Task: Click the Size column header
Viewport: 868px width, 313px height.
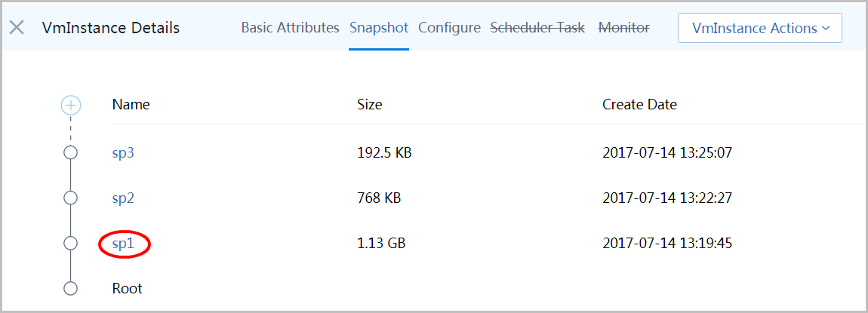Action: (x=370, y=105)
